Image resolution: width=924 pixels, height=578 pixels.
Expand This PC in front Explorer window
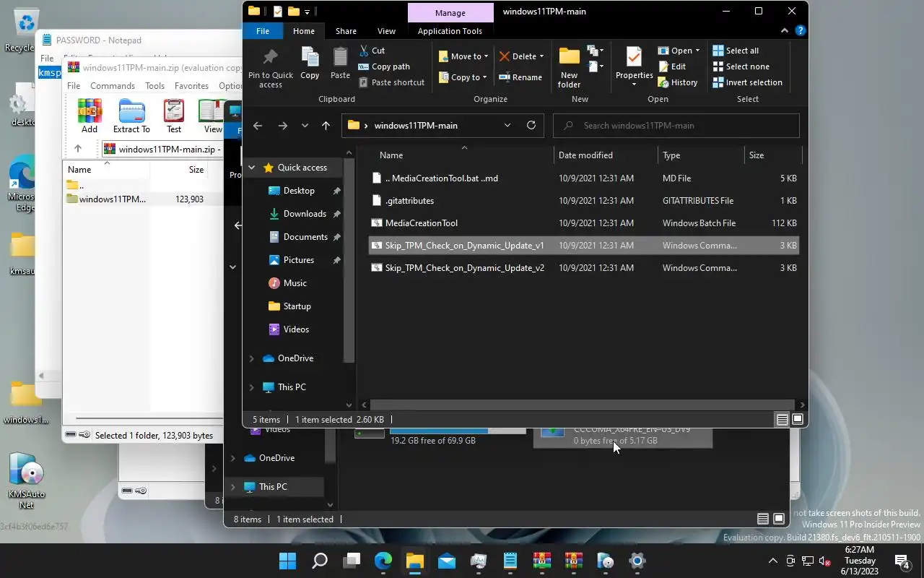point(251,387)
